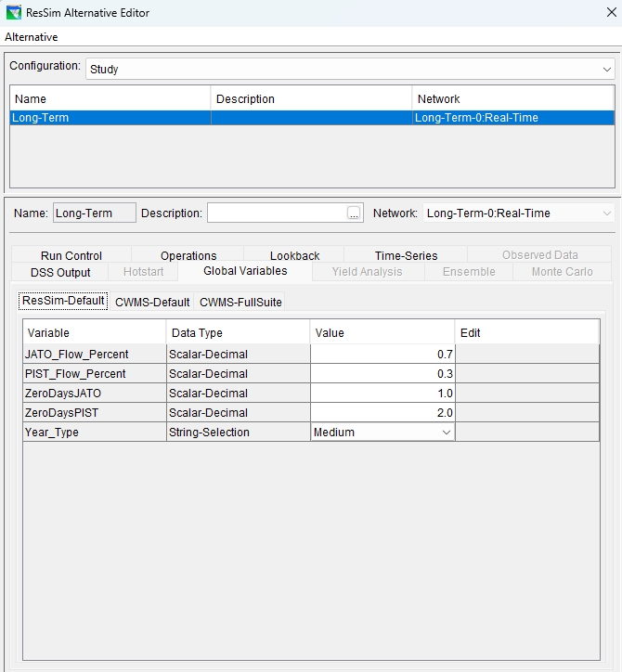
Task: Click the PIST_Flow_Percent value cell
Action: click(x=382, y=373)
